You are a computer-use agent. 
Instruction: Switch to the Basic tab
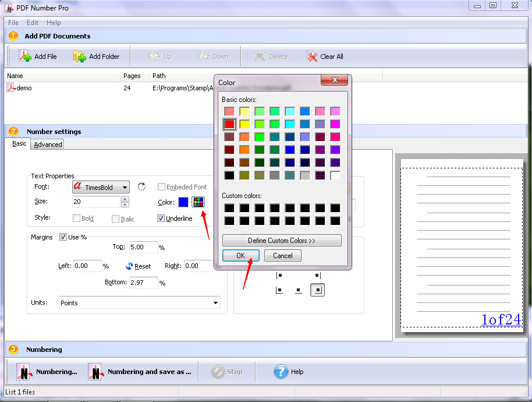pos(19,144)
